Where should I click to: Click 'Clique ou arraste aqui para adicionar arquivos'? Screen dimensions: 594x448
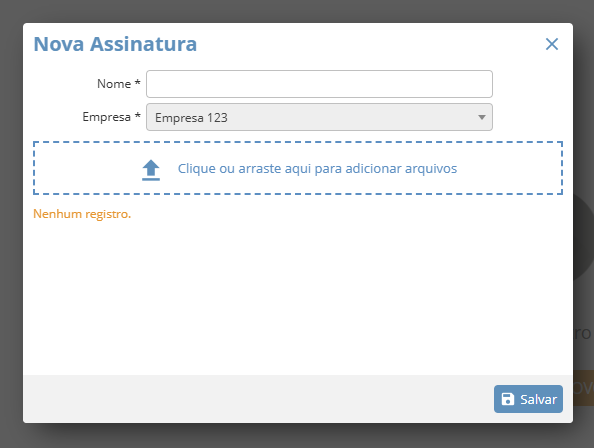pyautogui.click(x=317, y=169)
